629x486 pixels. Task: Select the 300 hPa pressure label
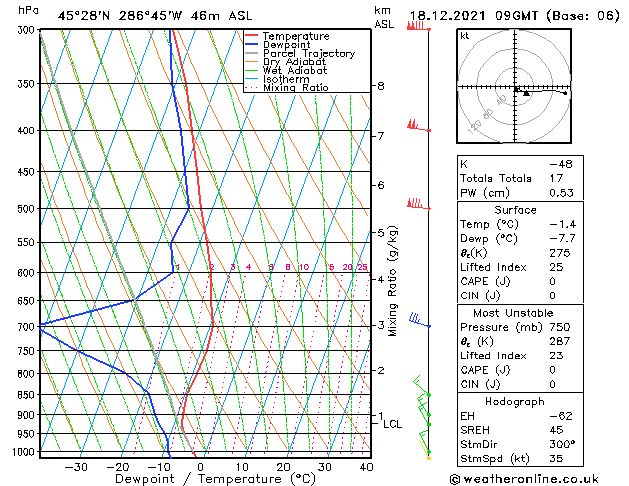(x=27, y=30)
